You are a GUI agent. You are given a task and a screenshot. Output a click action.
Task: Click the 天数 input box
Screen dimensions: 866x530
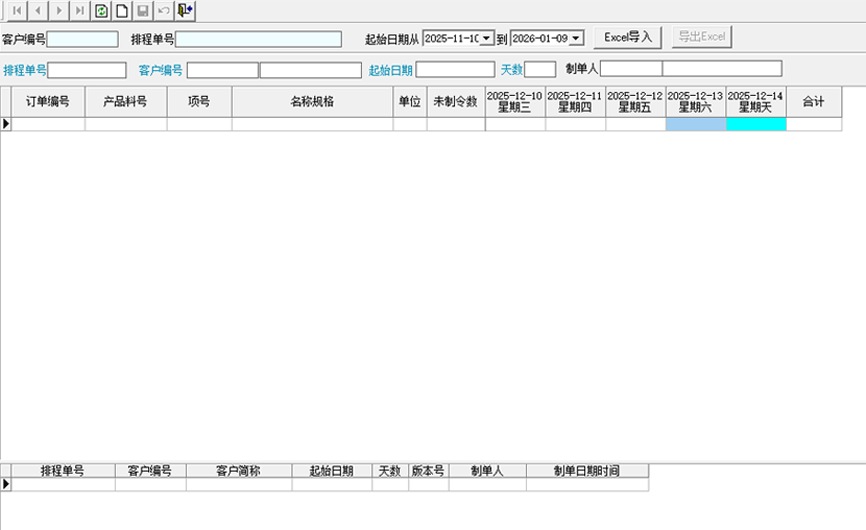(x=540, y=70)
